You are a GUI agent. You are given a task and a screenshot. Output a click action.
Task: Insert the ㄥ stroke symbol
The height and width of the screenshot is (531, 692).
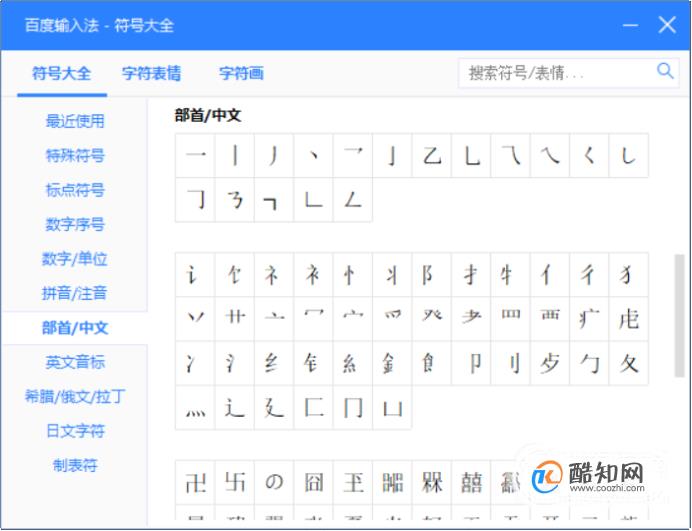[x=353, y=200]
